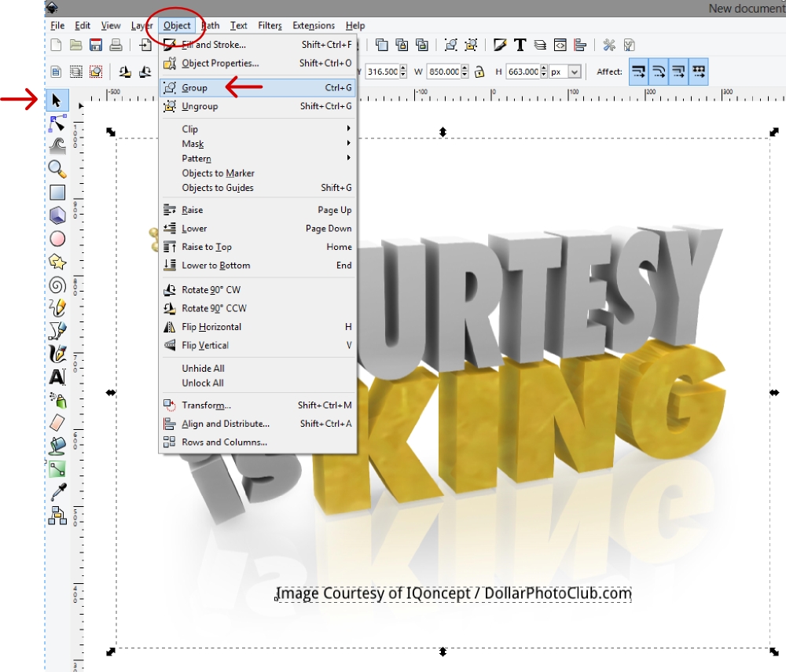Click the Print icon
786x672 pixels.
[116, 45]
